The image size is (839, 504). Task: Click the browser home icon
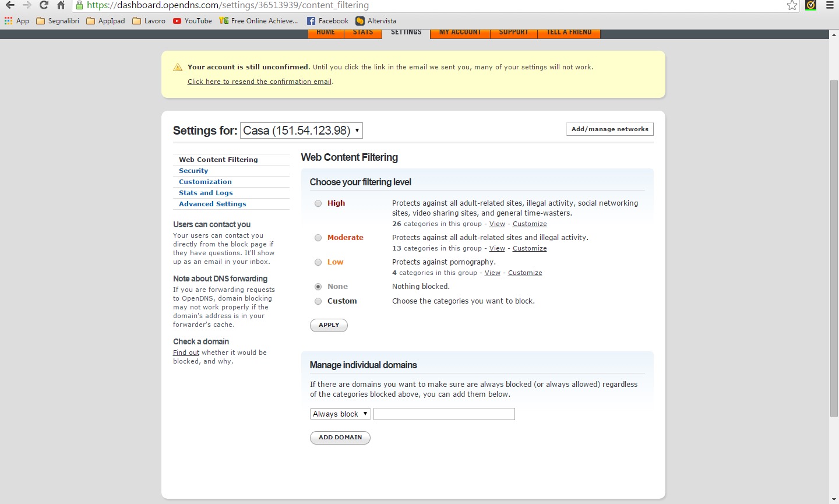[x=61, y=5]
